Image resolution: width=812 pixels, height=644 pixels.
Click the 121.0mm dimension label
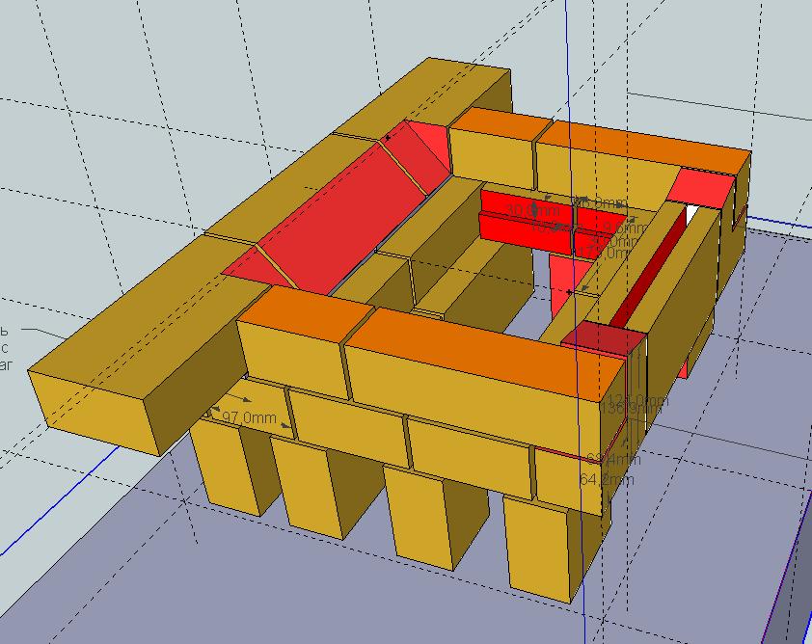tap(636, 400)
